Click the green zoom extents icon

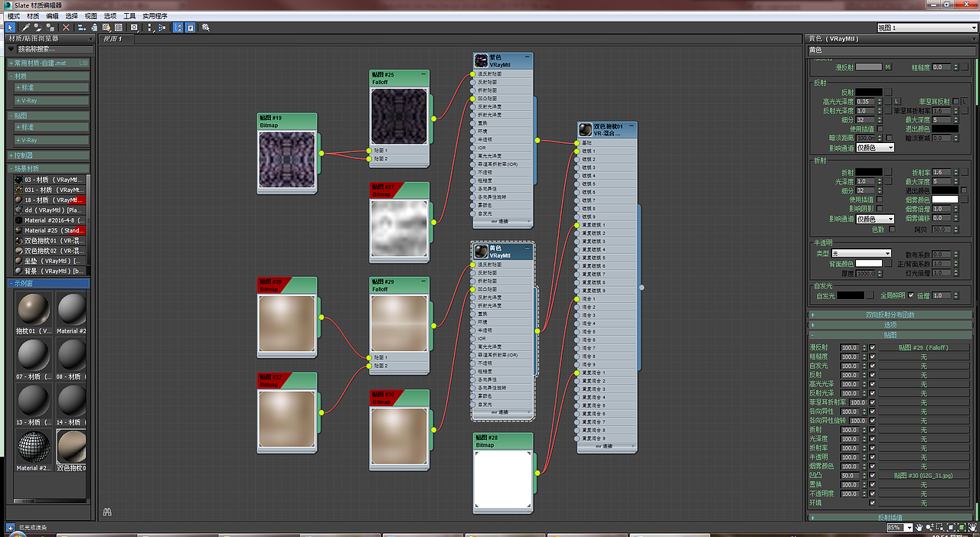(x=961, y=528)
